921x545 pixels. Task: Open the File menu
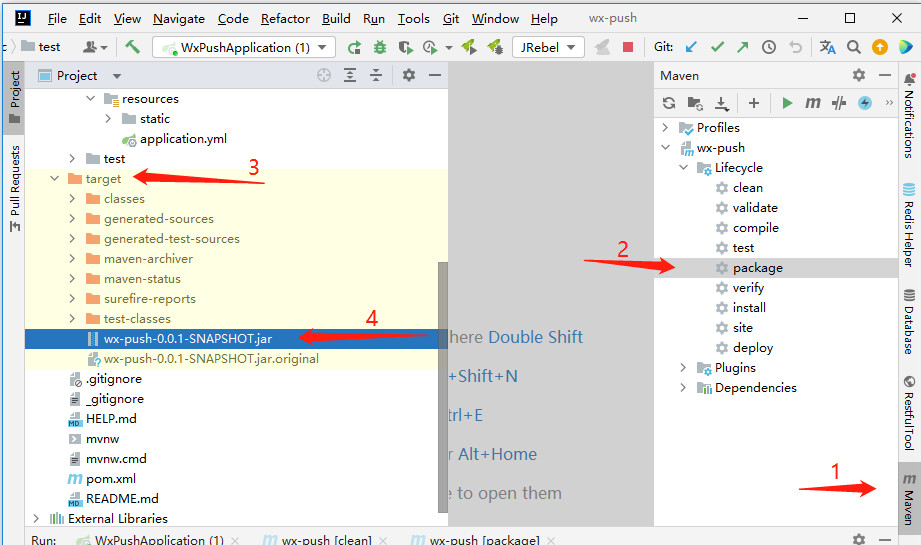click(57, 19)
